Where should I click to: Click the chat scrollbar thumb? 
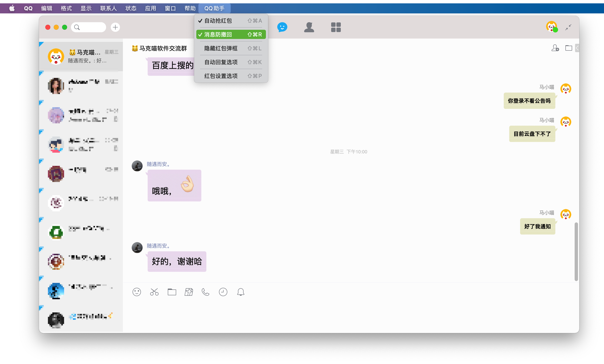[576, 252]
